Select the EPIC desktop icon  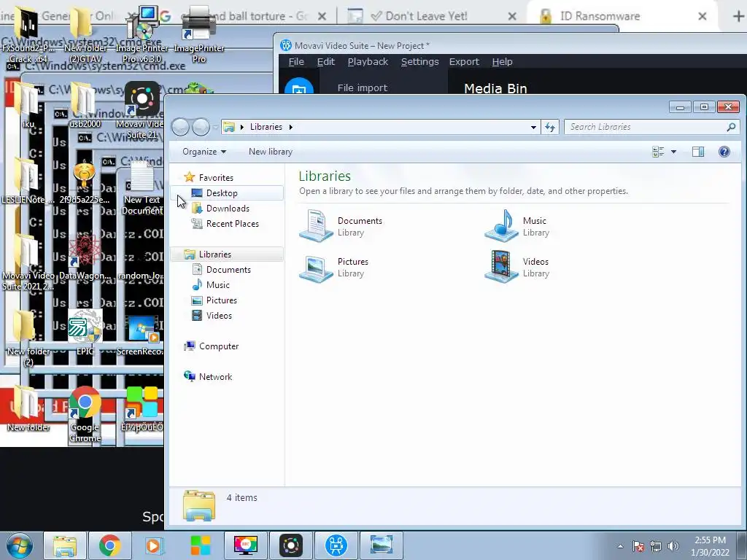click(x=85, y=332)
